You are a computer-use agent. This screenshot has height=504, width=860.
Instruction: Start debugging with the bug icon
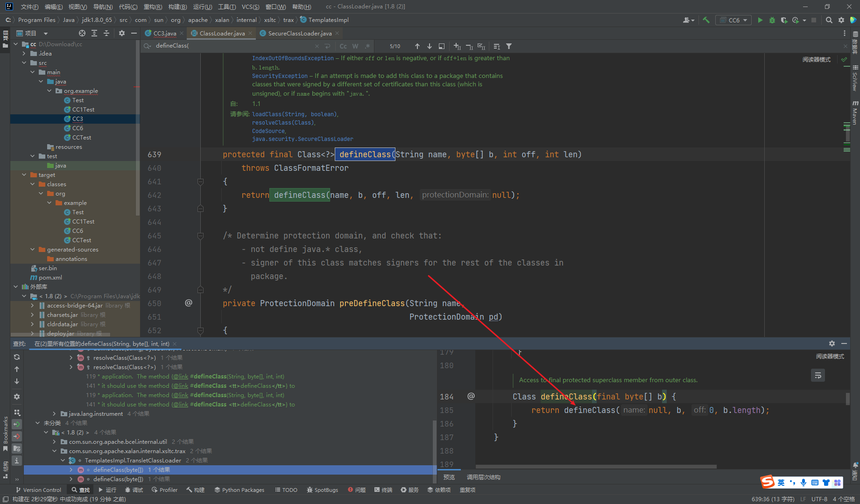tap(772, 20)
